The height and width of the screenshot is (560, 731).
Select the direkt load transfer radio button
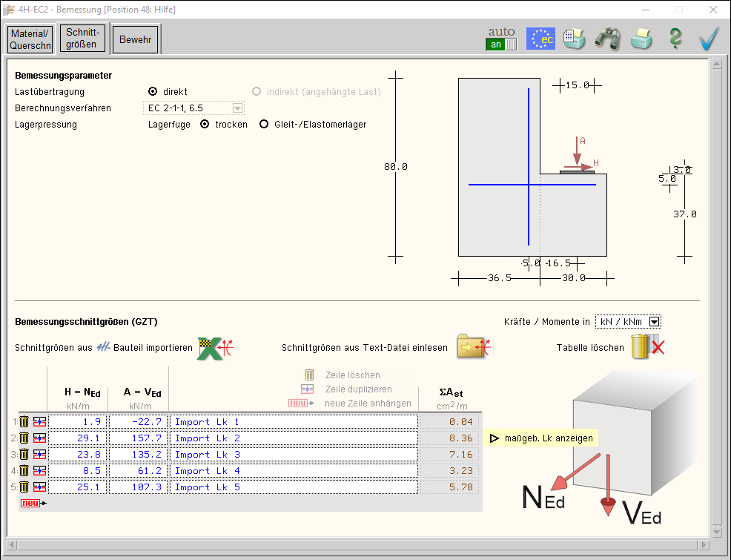click(153, 92)
